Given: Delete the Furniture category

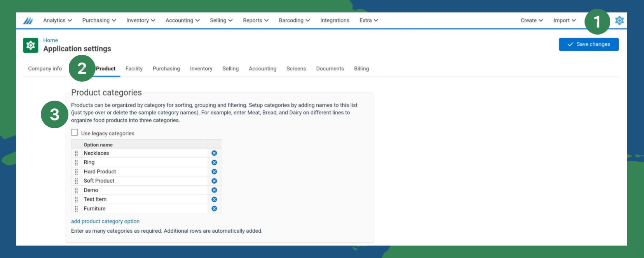Looking at the screenshot, I should 214,209.
